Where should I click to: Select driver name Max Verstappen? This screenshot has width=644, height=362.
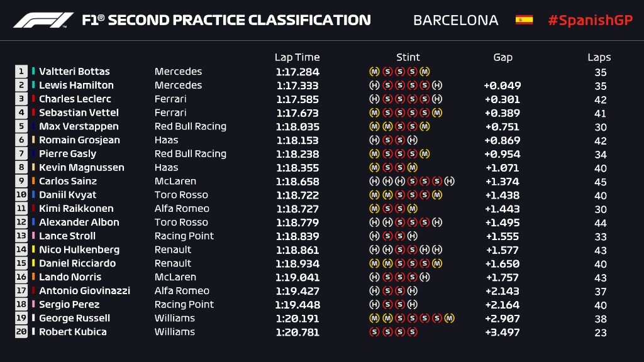coord(79,126)
